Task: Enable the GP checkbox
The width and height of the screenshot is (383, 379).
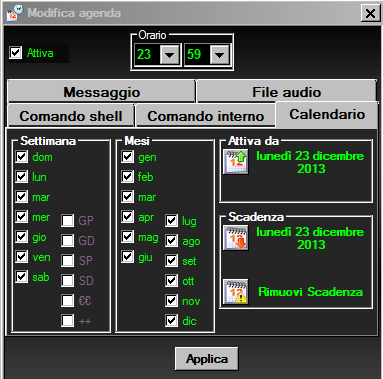Action: pos(68,220)
